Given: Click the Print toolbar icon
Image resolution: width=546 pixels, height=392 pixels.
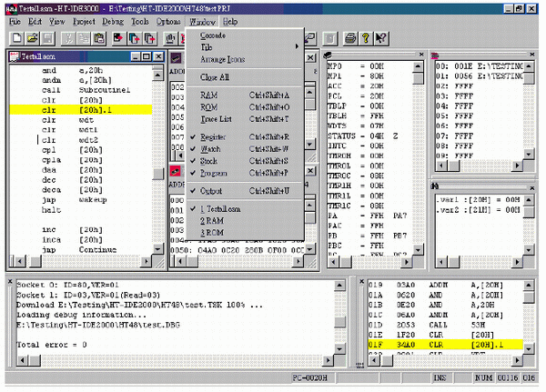Looking at the screenshot, I should tap(350, 38).
